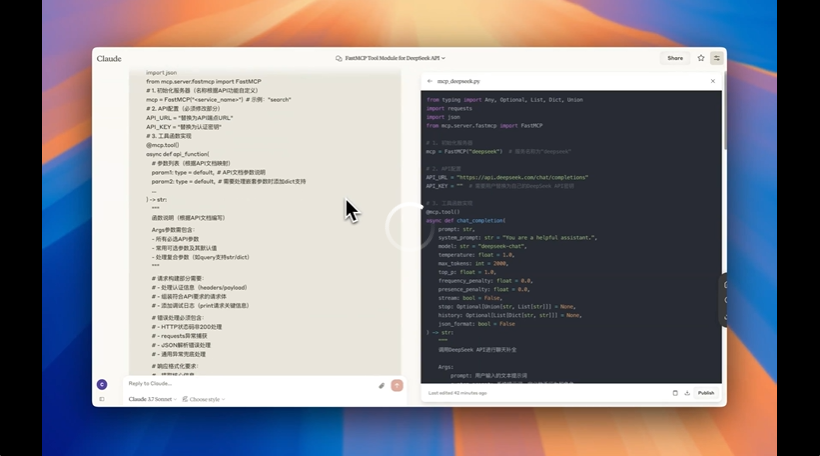Open the Claude 3.7 Sonnet model selector
Image resolution: width=820 pixels, height=456 pixels.
click(152, 399)
